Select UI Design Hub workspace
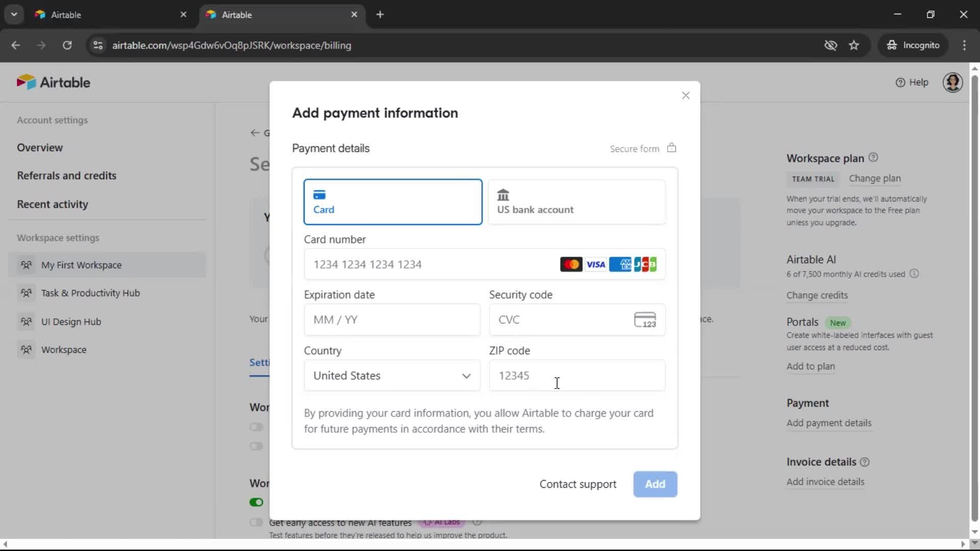 tap(107, 321)
